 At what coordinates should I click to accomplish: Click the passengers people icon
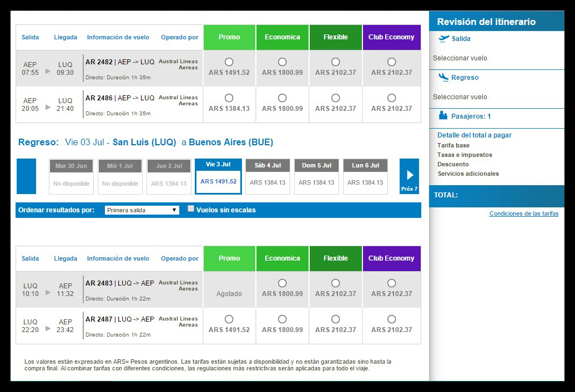coord(443,116)
